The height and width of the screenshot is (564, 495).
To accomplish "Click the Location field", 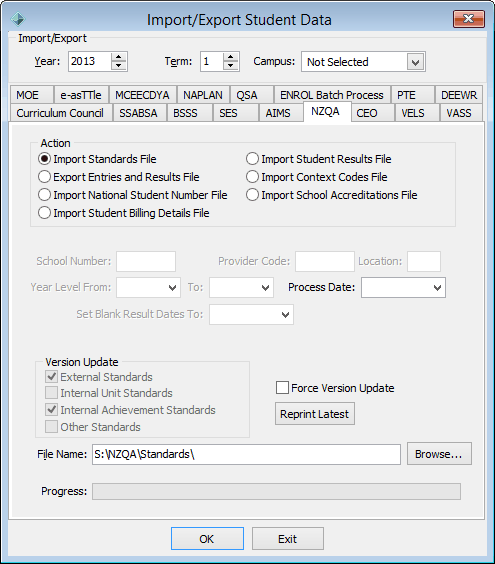I will click(424, 261).
